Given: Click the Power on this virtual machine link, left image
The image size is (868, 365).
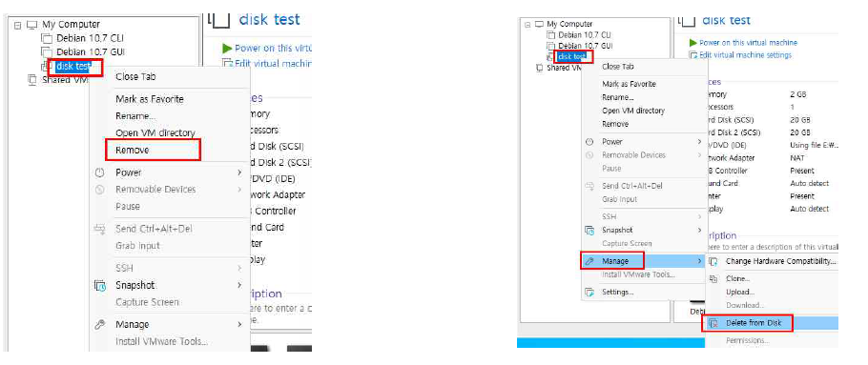Looking at the screenshot, I should point(273,48).
